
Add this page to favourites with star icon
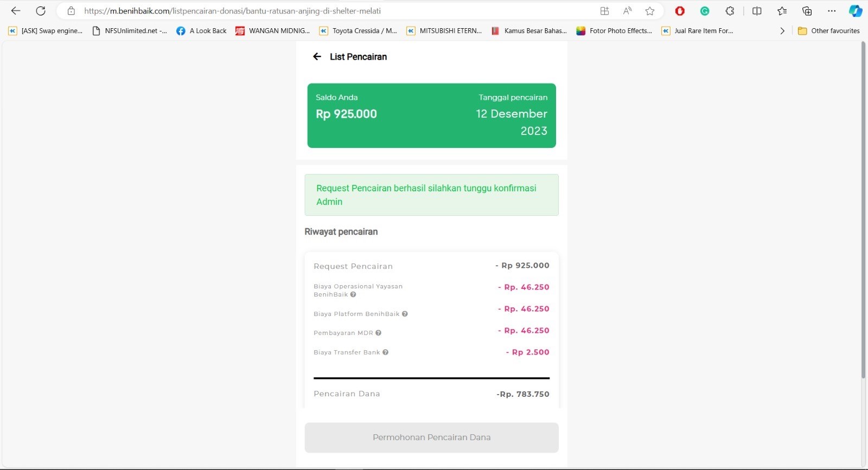coord(650,11)
